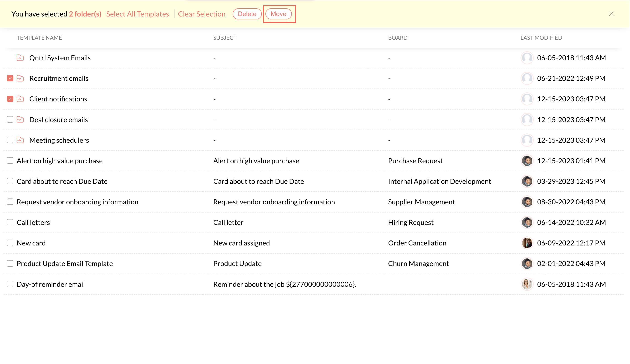Check the Deal closure emails checkbox
Image resolution: width=630 pixels, height=364 pixels.
pyautogui.click(x=10, y=120)
